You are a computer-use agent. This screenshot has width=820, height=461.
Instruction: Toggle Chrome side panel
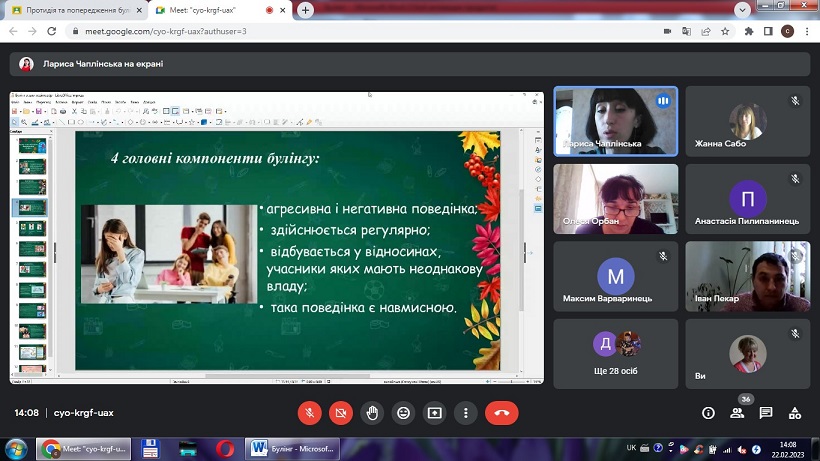pyautogui.click(x=768, y=31)
